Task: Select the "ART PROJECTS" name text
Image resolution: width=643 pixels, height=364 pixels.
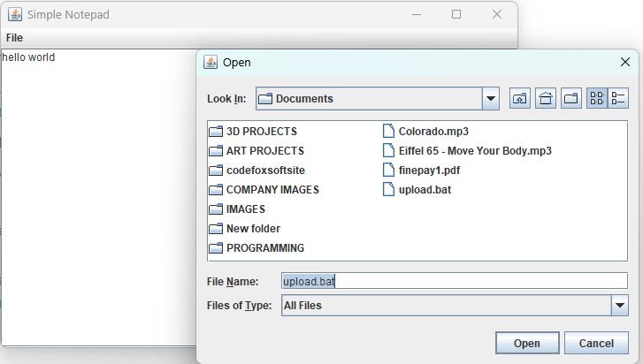Action: (x=265, y=151)
